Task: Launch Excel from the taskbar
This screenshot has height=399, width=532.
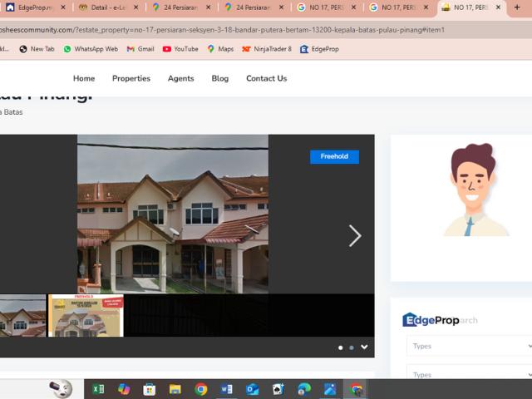Action: point(98,389)
